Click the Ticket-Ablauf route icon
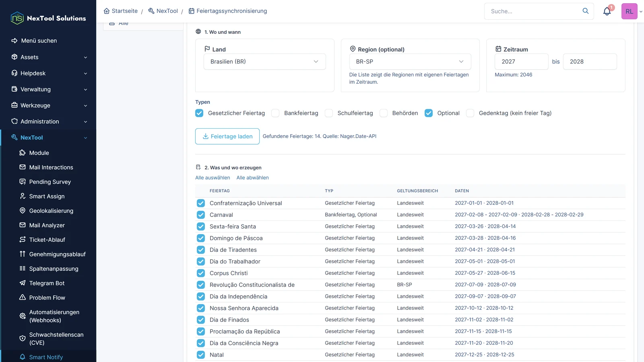The height and width of the screenshot is (362, 644). coord(23,240)
